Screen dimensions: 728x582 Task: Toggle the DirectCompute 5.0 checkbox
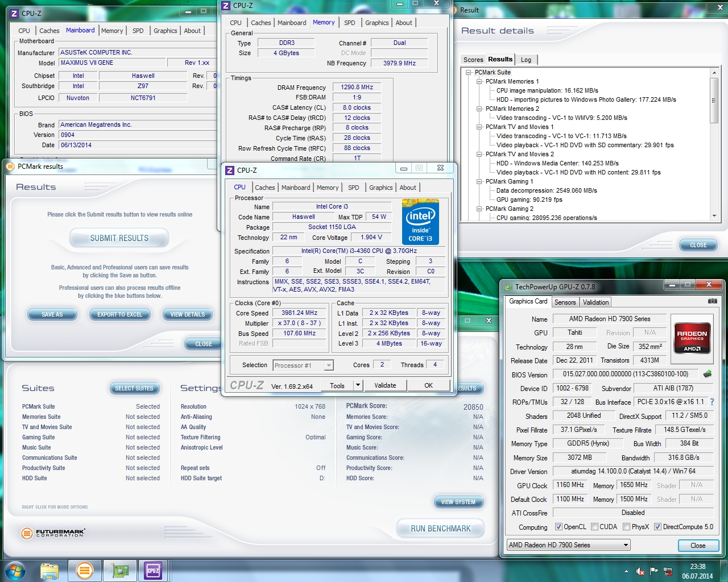(x=657, y=527)
